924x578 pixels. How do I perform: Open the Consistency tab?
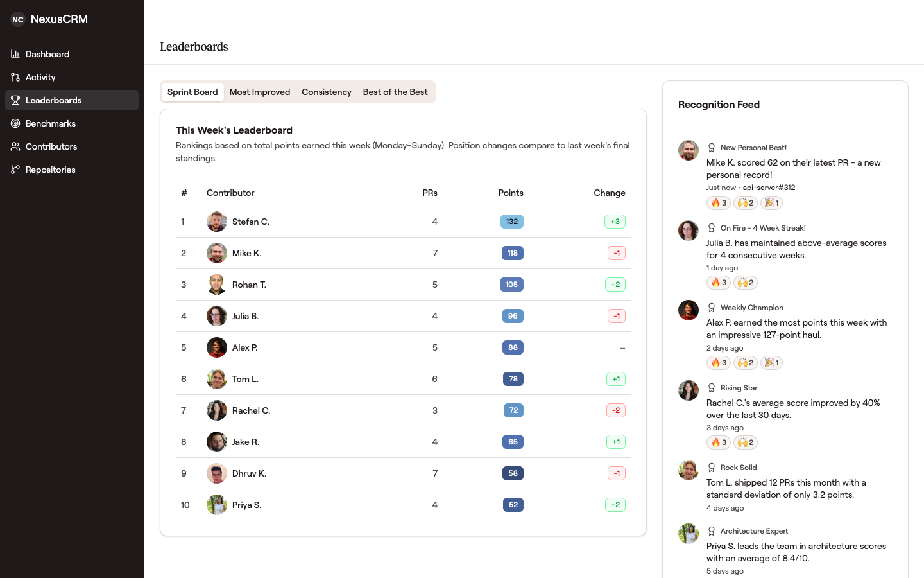[327, 92]
